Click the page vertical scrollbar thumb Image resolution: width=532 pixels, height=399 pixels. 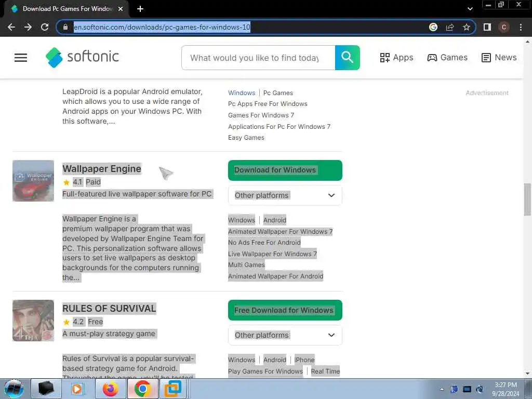[x=527, y=199]
